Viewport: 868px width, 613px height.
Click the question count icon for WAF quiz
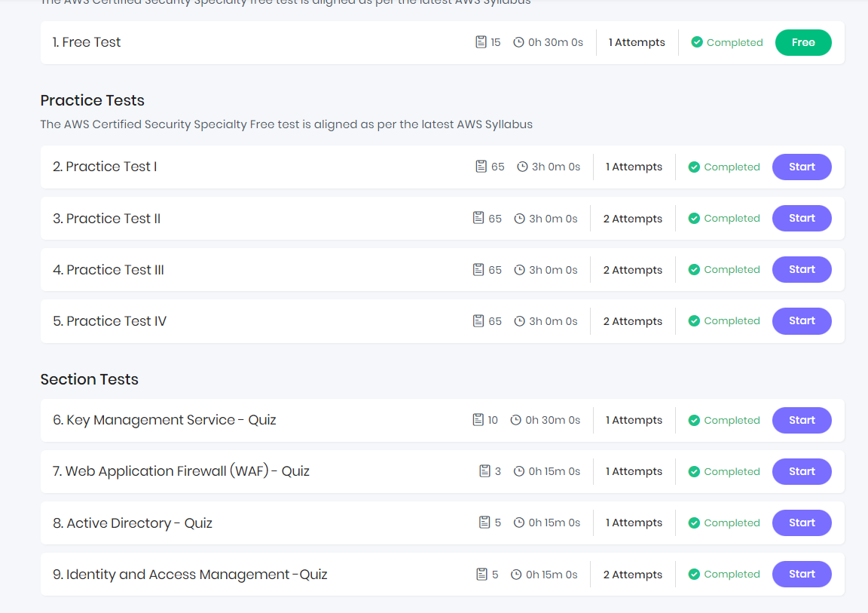point(484,471)
